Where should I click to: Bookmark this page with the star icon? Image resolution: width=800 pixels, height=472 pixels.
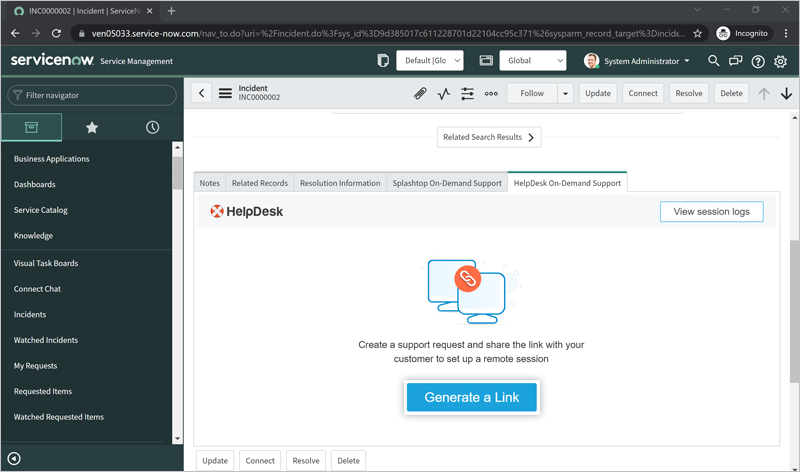coord(697,33)
